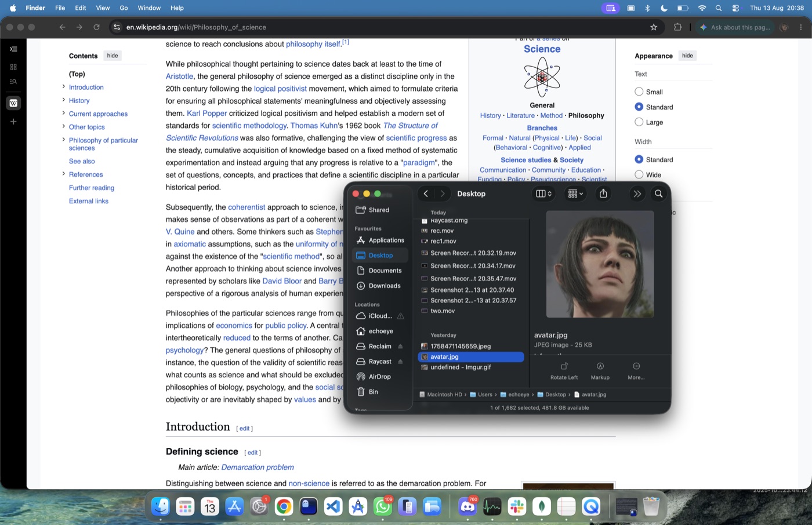Eject the Reclaim volume in Finder
The image size is (812, 525).
coord(400,347)
